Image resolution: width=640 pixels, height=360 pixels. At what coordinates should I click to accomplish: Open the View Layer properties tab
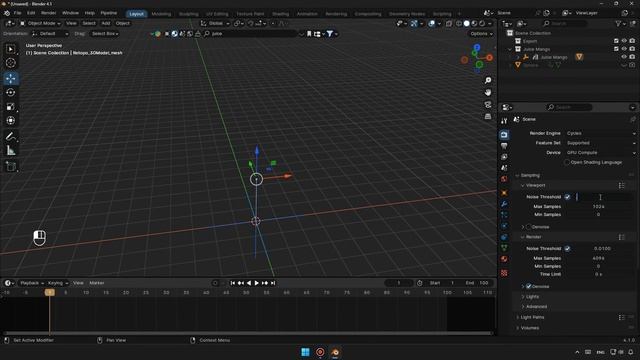click(504, 157)
